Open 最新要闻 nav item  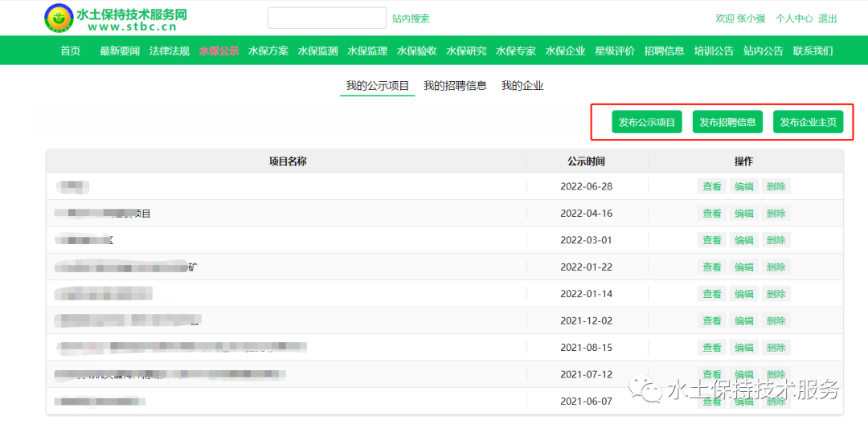[x=120, y=51]
